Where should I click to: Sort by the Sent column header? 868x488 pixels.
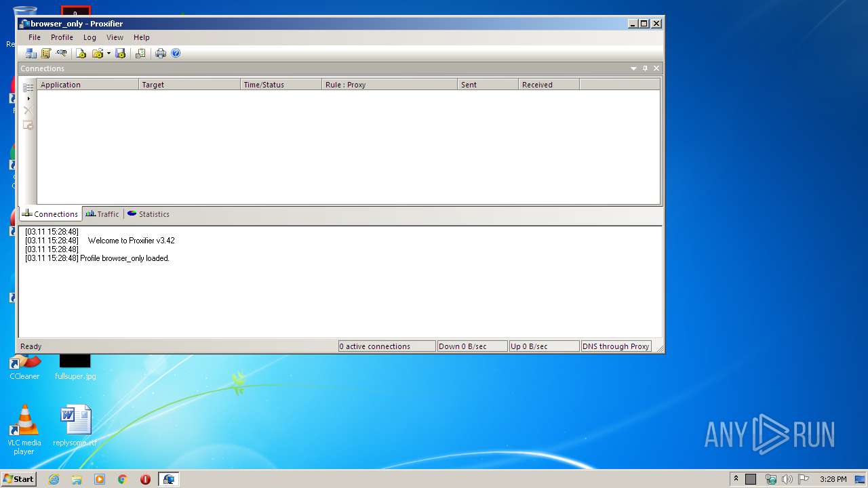click(x=488, y=85)
